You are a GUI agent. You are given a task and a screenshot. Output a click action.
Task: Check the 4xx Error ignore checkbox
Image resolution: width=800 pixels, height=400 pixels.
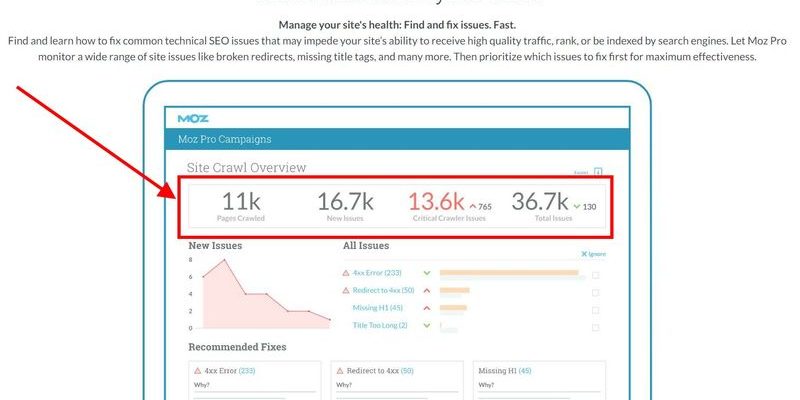click(595, 273)
